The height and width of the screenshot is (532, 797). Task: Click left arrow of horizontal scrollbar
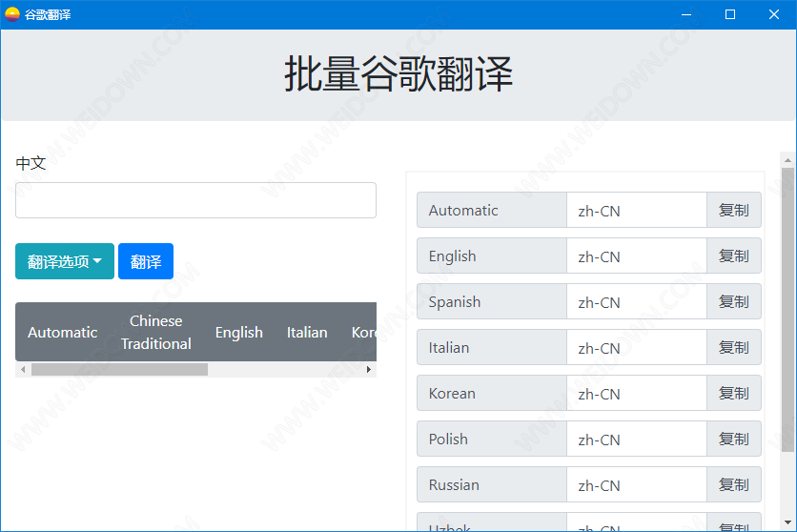click(x=22, y=369)
